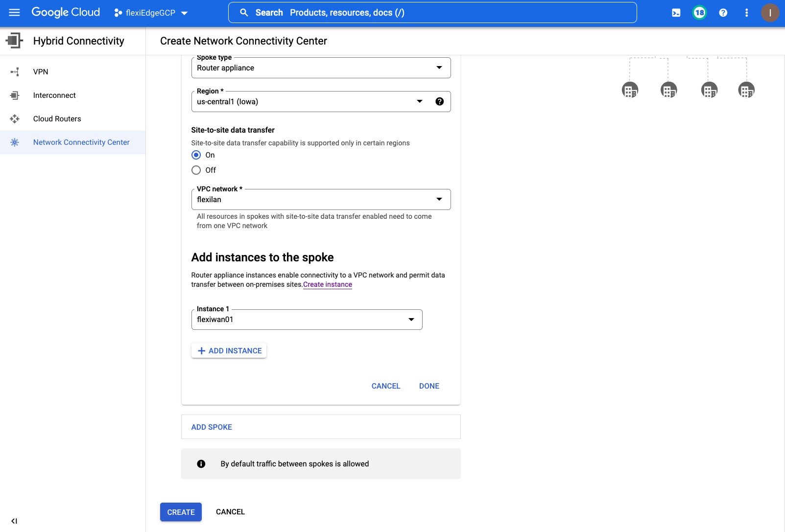Expand the Spoke type dropdown

coord(321,68)
